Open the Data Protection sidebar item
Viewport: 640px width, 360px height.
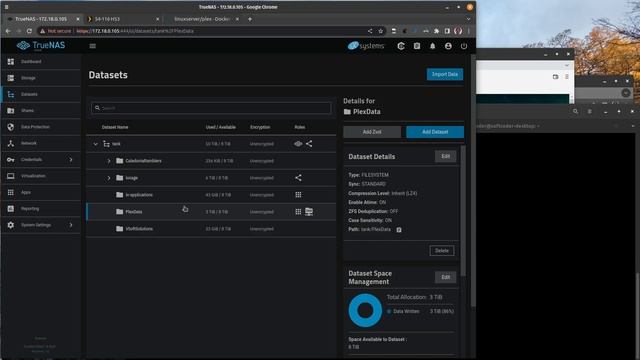click(x=41, y=127)
